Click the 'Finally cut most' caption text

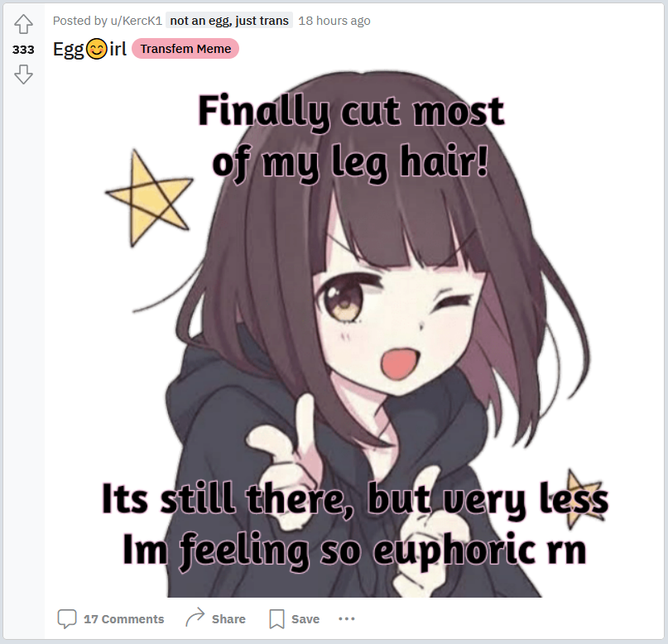point(351,111)
